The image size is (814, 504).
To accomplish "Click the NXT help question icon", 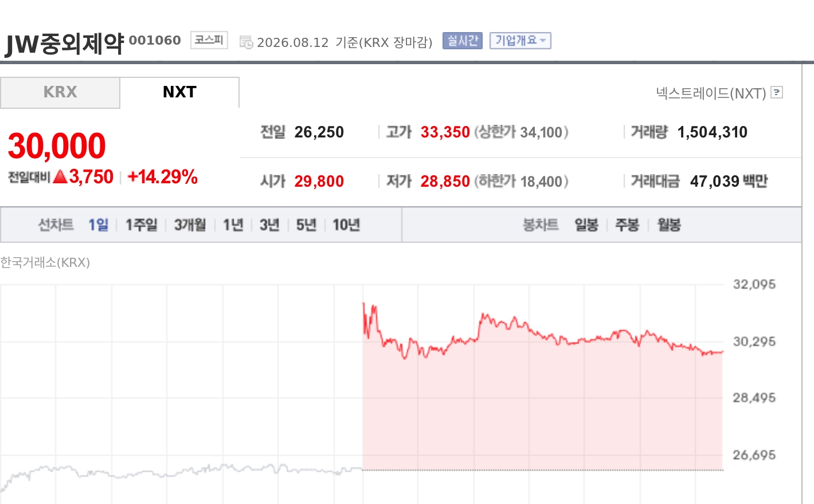I will [x=777, y=92].
